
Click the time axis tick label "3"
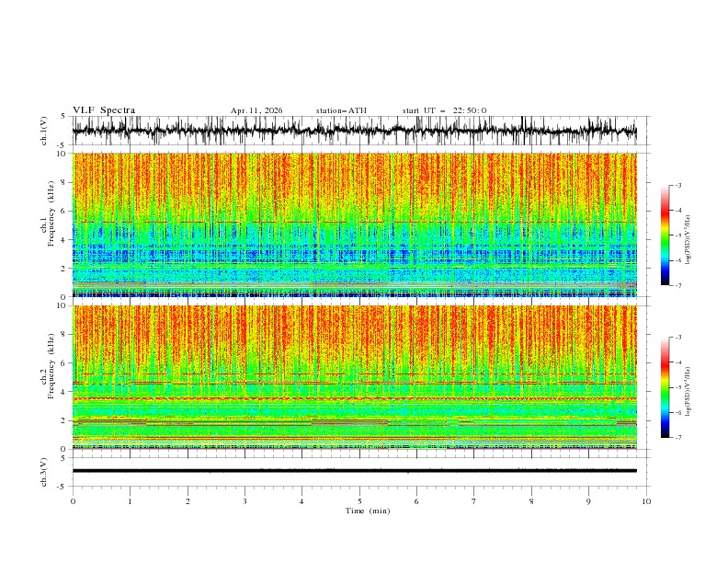click(x=245, y=501)
